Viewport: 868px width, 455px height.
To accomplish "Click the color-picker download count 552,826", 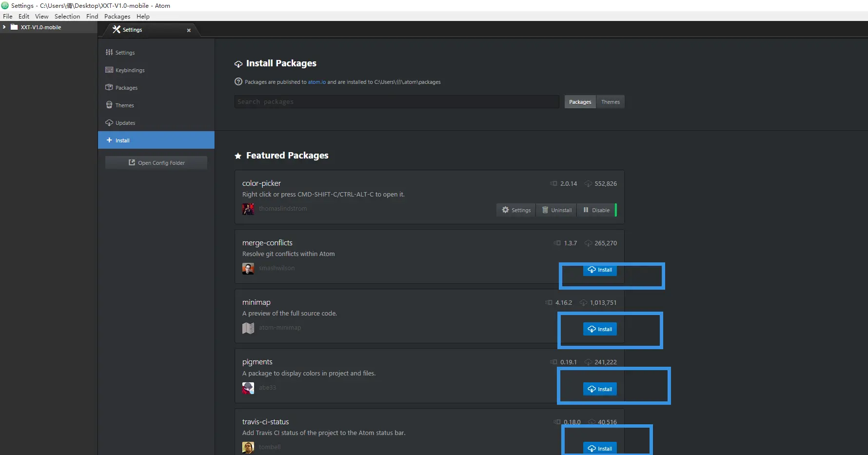I will tap(606, 184).
